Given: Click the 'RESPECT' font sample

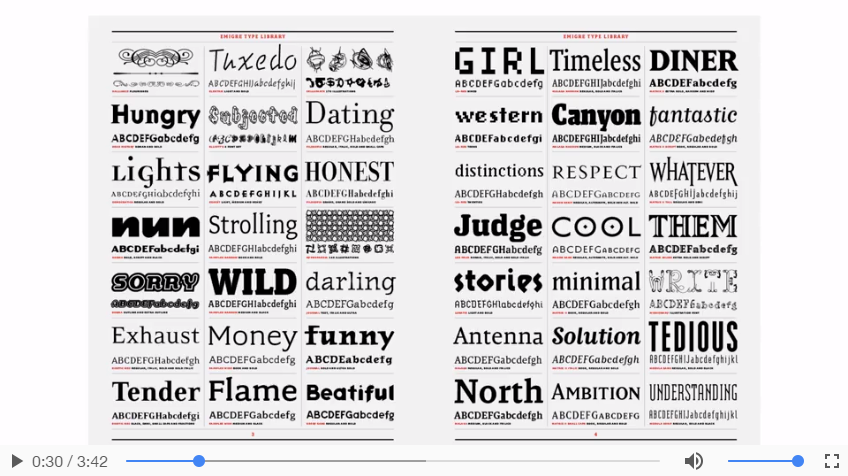Looking at the screenshot, I should 596,173.
